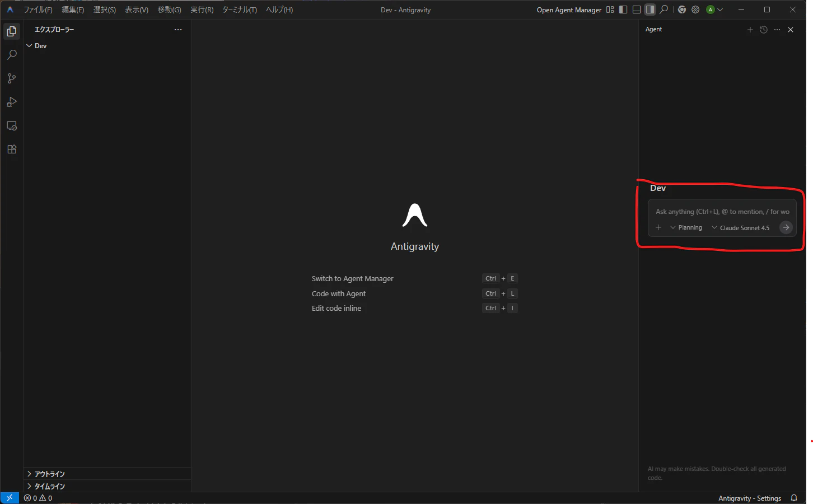Image resolution: width=813 pixels, height=504 pixels.
Task: Open the 表示(V) menu
Action: click(137, 10)
